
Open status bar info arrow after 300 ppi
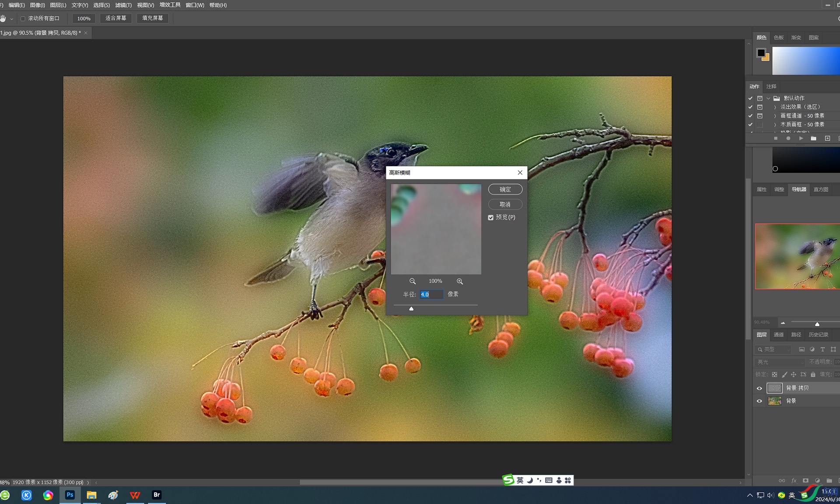[88, 482]
